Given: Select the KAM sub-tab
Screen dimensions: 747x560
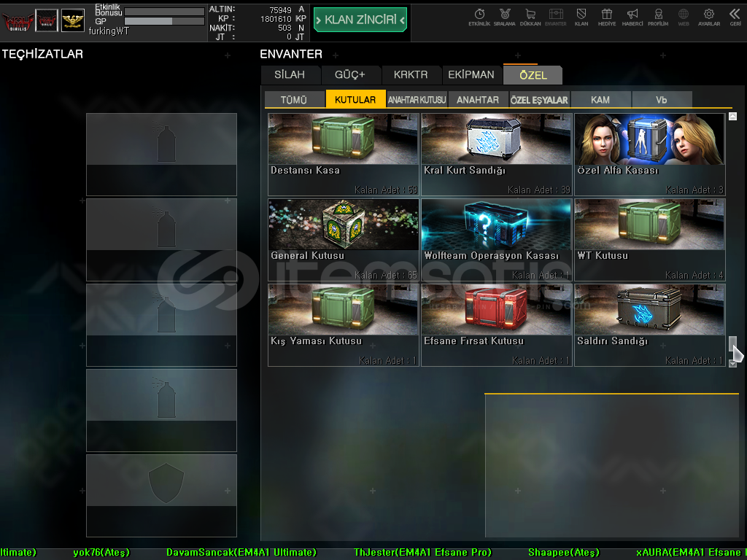Looking at the screenshot, I should [600, 99].
